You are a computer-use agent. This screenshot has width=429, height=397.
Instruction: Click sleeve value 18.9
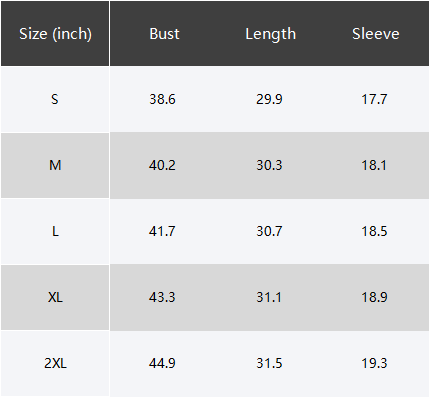(374, 297)
